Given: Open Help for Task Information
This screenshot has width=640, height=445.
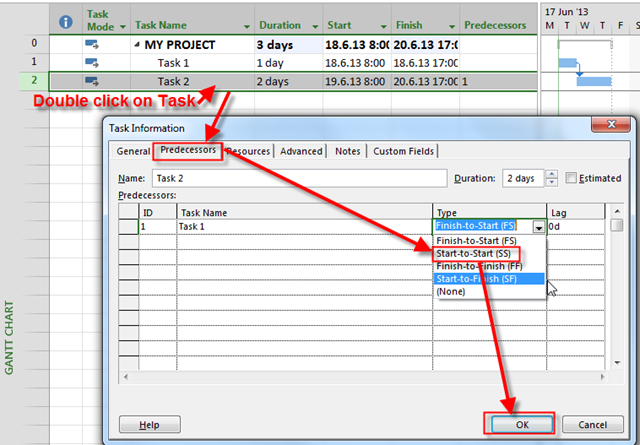Looking at the screenshot, I should (x=149, y=424).
